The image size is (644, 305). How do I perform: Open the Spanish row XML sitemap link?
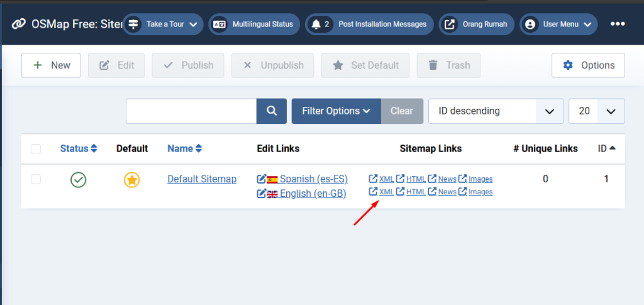click(x=387, y=179)
